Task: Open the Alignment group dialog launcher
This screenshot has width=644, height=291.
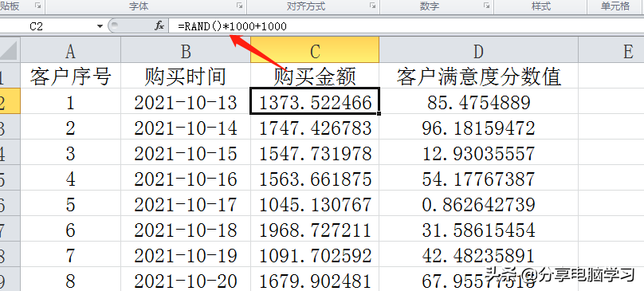Action: coord(372,6)
